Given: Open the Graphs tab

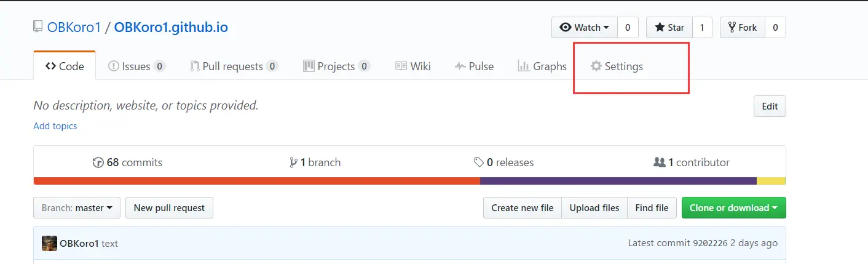Looking at the screenshot, I should (542, 66).
